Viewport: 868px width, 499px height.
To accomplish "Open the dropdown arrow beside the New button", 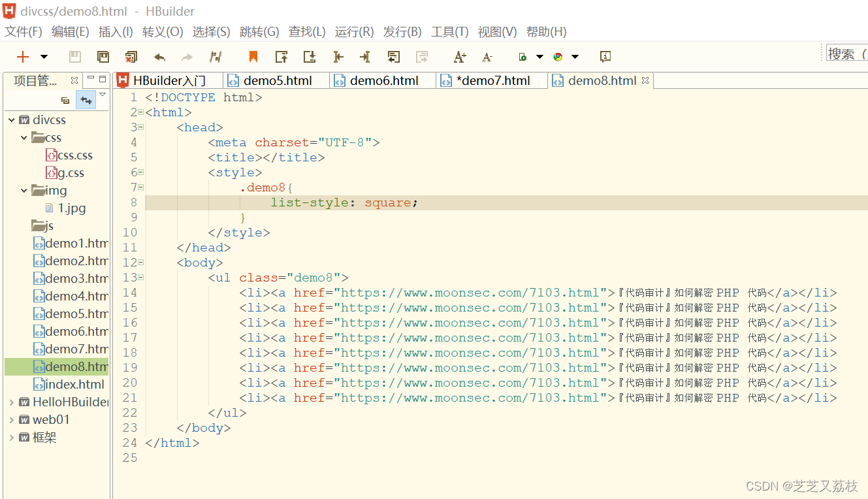I will point(44,57).
